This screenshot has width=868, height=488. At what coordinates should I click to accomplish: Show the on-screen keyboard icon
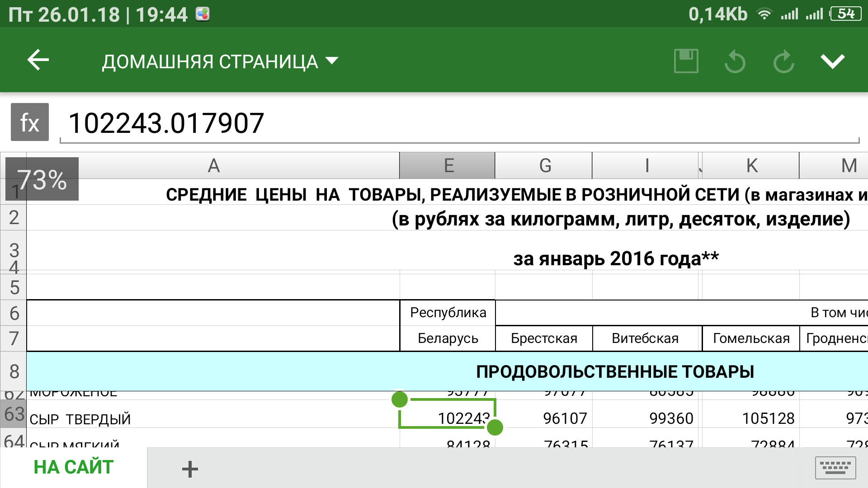pos(835,468)
